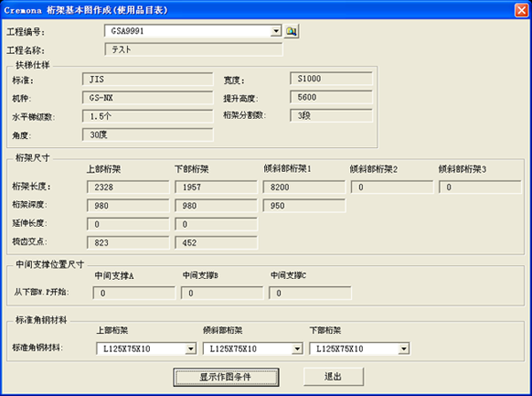
Task: Click 棱齿交点 field showing 452
Action: (215, 241)
